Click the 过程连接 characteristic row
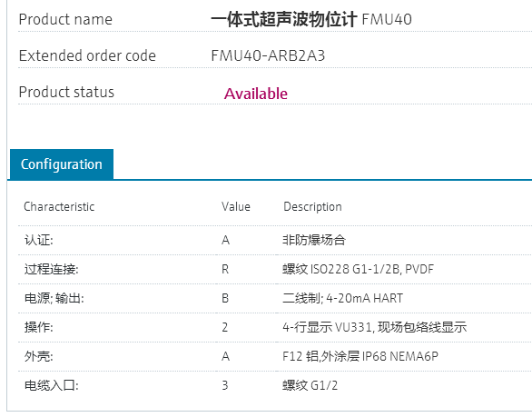Image resolution: width=532 pixels, height=417 pixels. click(275, 269)
